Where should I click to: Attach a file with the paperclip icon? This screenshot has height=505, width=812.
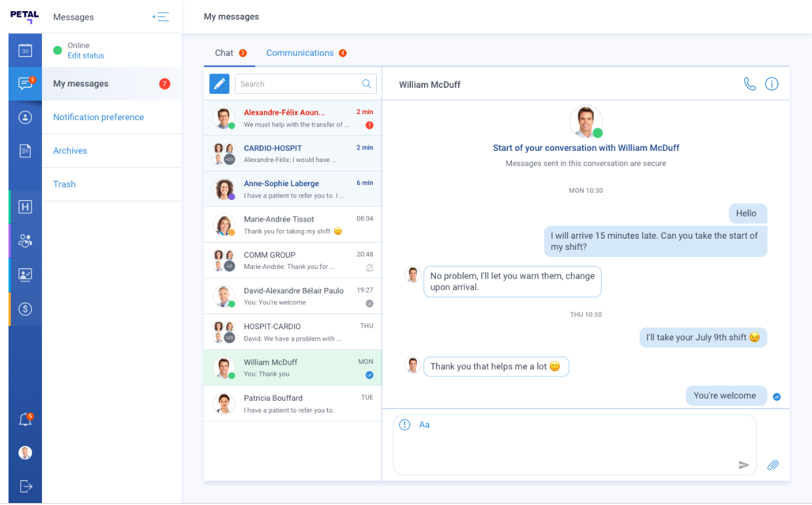tap(772, 464)
